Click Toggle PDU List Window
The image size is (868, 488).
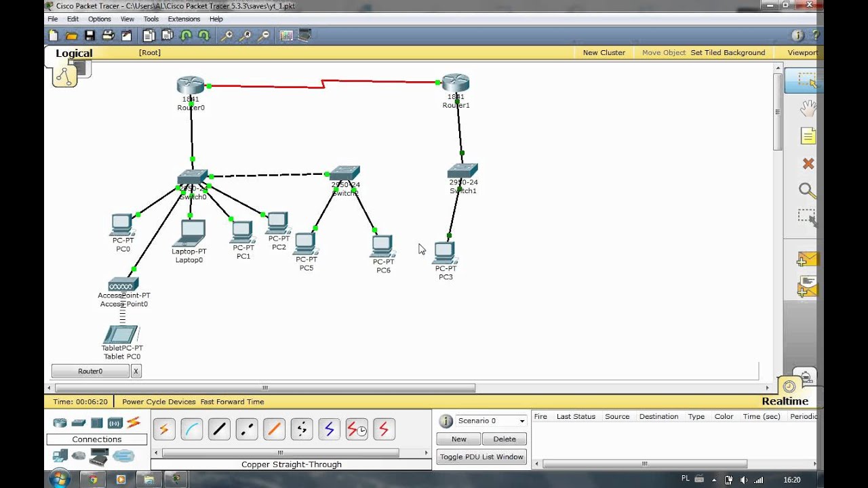tap(481, 457)
